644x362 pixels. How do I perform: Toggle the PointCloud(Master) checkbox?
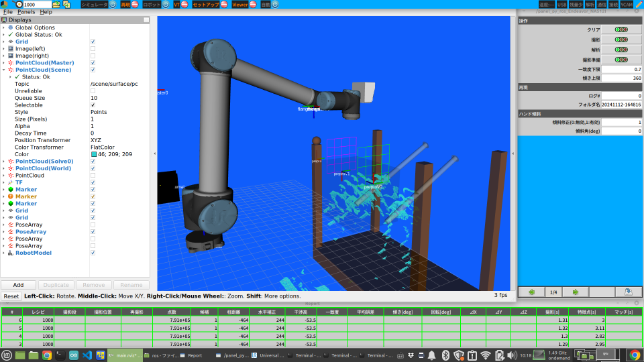click(93, 63)
